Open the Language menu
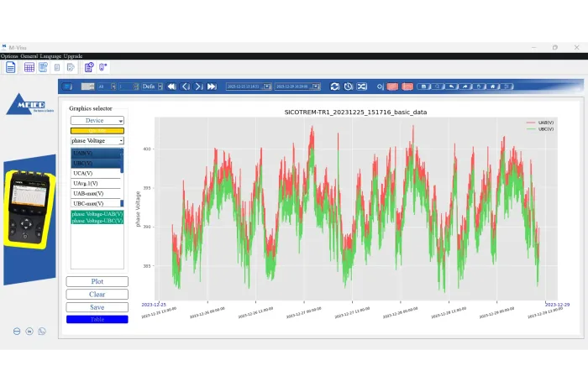Image resolution: width=588 pixels, height=392 pixels. click(50, 56)
